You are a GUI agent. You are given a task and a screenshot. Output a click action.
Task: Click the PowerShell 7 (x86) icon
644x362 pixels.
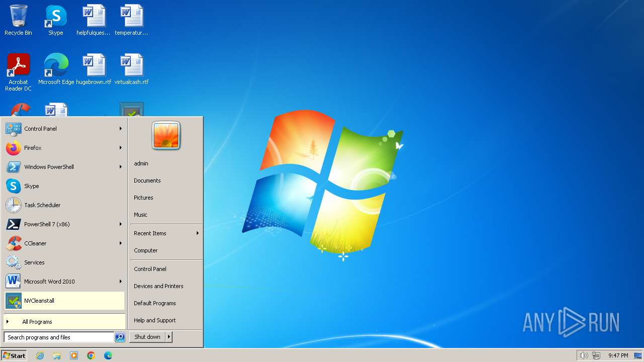click(13, 224)
